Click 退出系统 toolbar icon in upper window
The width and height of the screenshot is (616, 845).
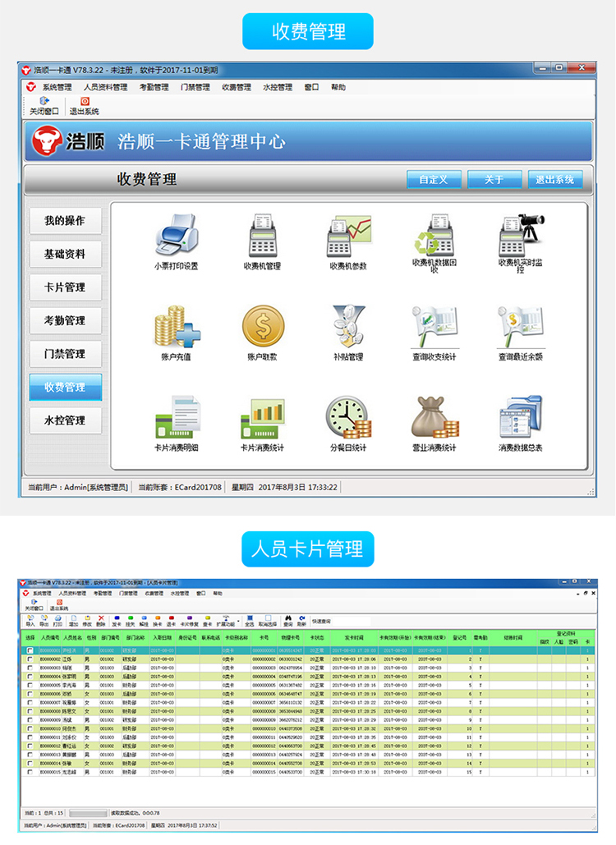pos(84,106)
